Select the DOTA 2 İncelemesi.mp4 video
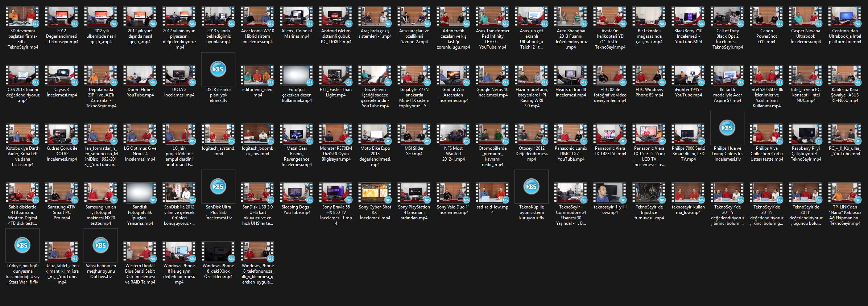The image size is (868, 306). pos(179,75)
